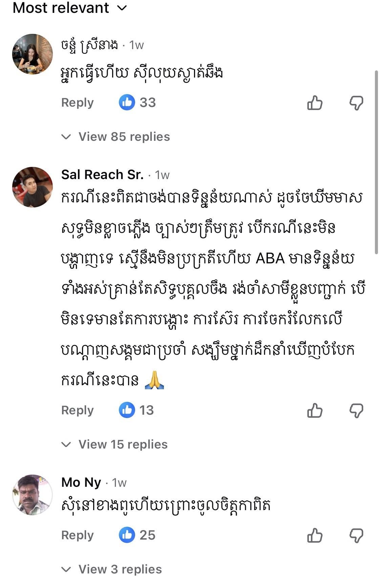
Task: Thumbs up the comment with 33 likes
Action: [315, 103]
